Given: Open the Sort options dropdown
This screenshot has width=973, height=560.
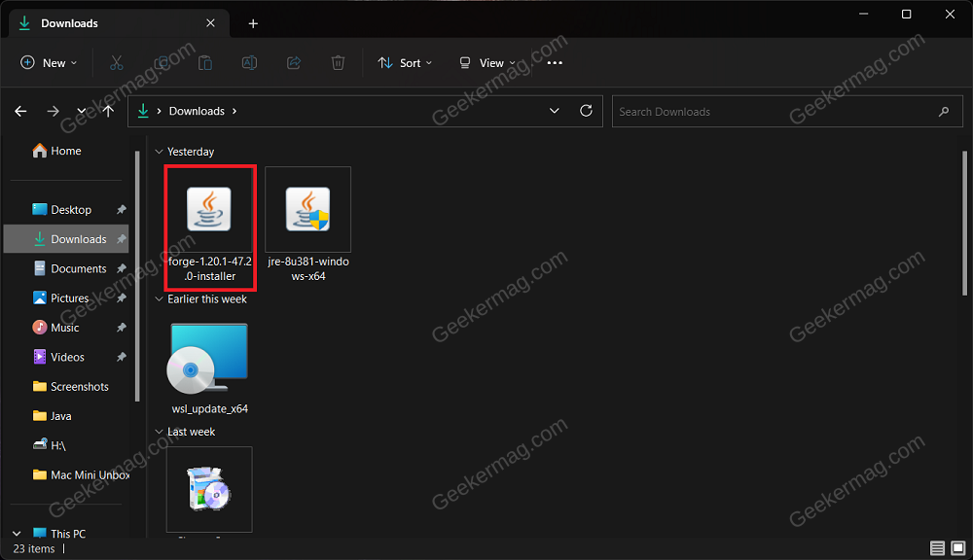Looking at the screenshot, I should (x=405, y=62).
